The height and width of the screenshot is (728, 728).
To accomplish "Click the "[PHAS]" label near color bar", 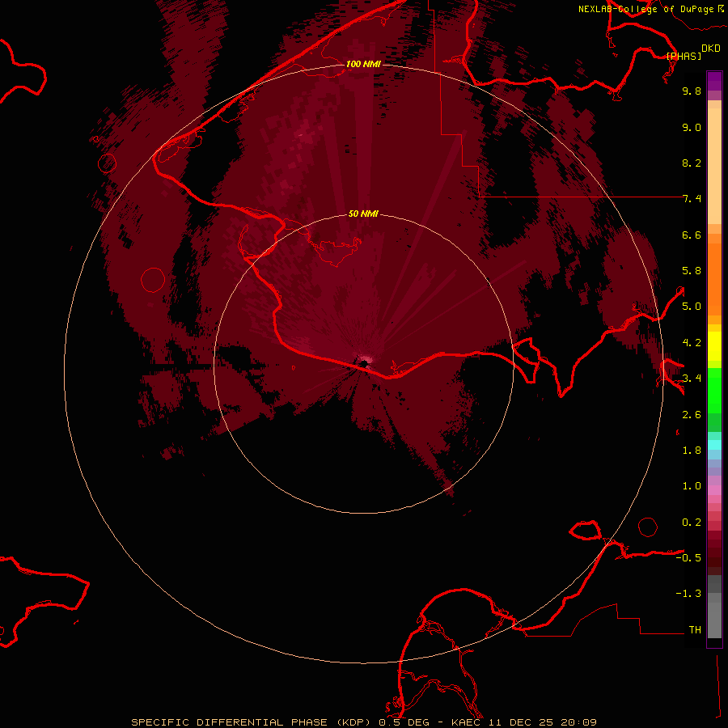I will [684, 56].
